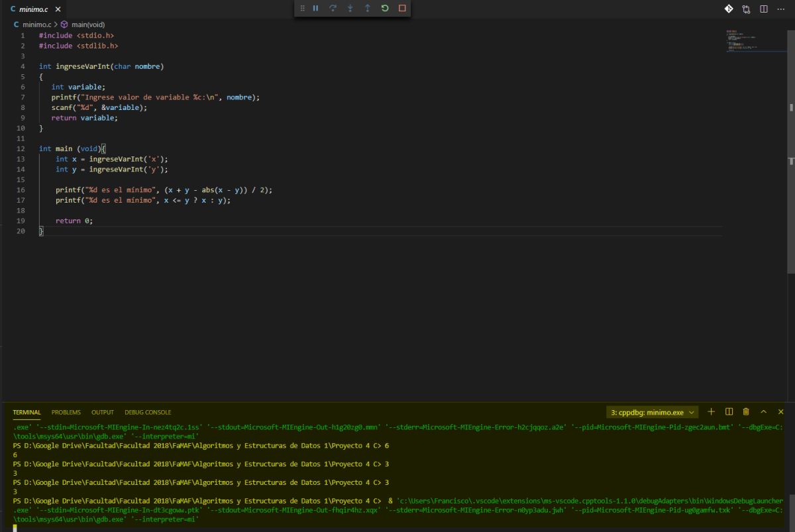Split the editor to the right
Viewport: 795px width, 532px height.
[x=764, y=9]
